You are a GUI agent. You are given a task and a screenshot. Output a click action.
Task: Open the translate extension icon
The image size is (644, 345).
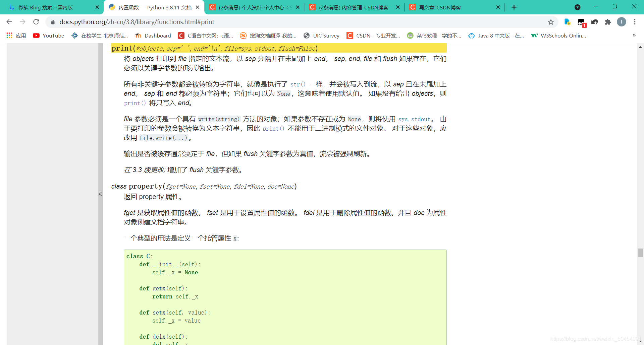(567, 22)
